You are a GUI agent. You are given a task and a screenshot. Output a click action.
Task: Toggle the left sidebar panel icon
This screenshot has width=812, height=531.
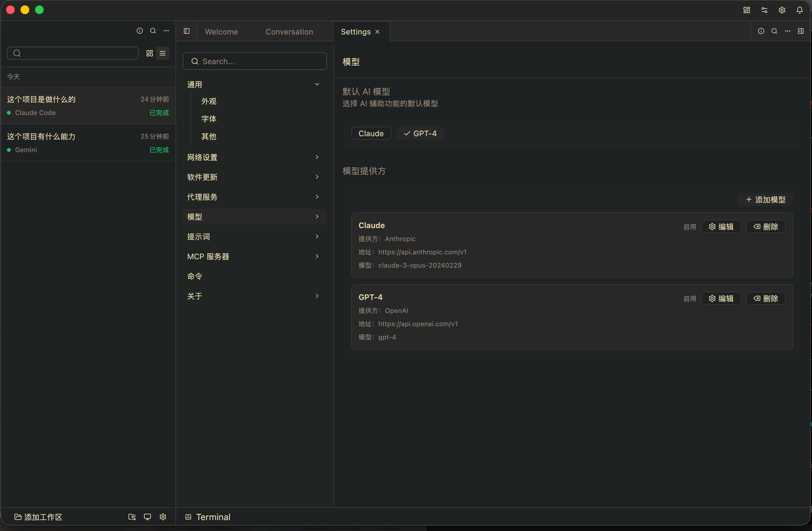click(187, 31)
